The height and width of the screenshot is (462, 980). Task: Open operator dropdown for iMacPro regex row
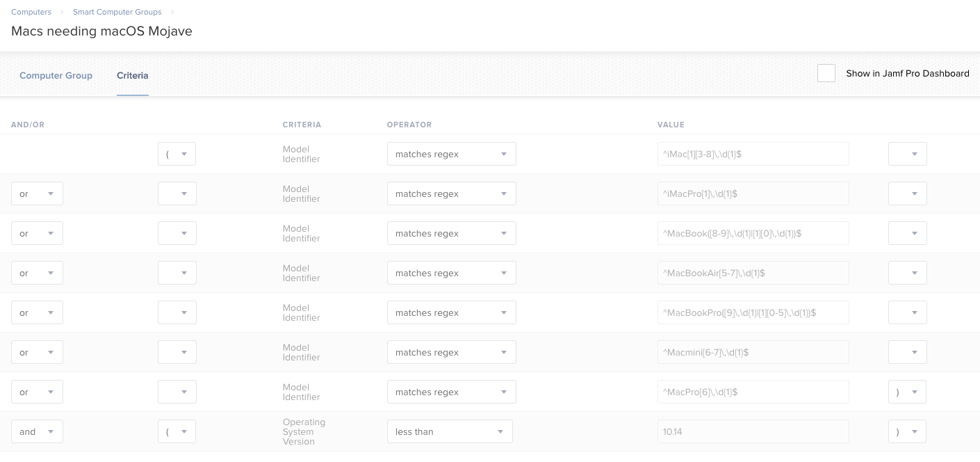[452, 193]
